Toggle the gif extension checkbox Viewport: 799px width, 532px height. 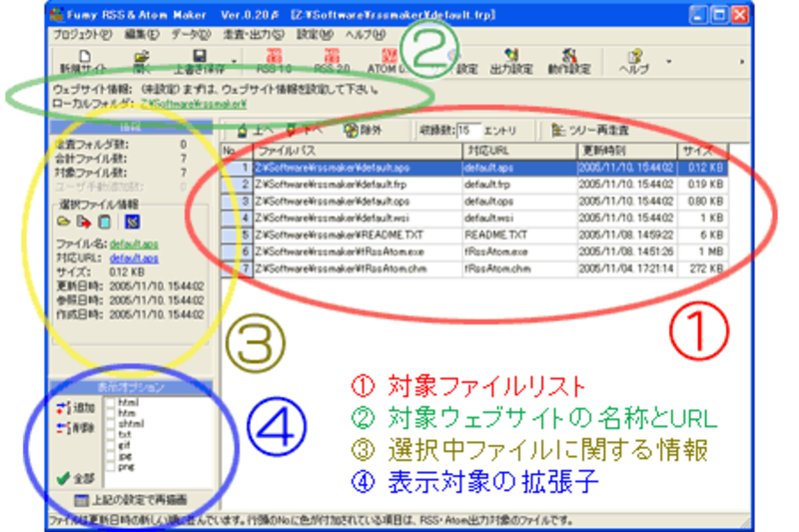pyautogui.click(x=111, y=445)
